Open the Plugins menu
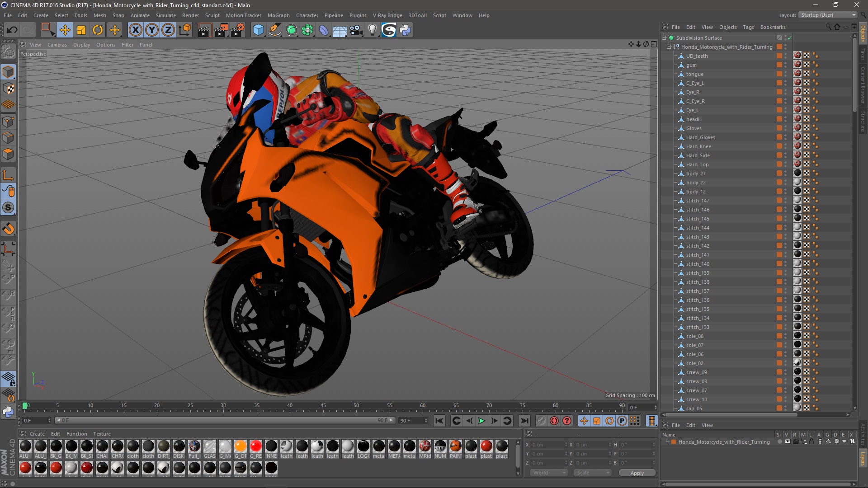The image size is (868, 488). click(358, 15)
